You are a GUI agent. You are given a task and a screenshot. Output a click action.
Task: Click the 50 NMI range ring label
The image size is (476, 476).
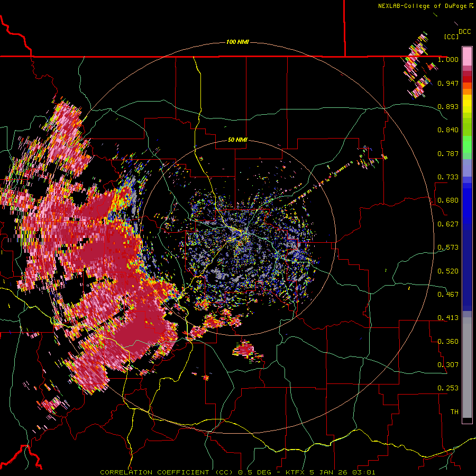237,139
